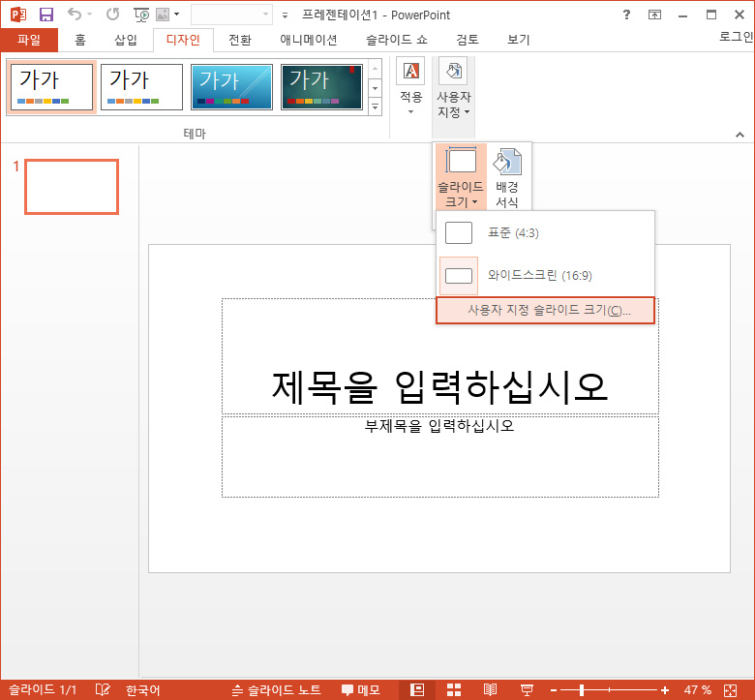
Task: Open the 슬라이드 쇼 tab
Action: [x=397, y=40]
